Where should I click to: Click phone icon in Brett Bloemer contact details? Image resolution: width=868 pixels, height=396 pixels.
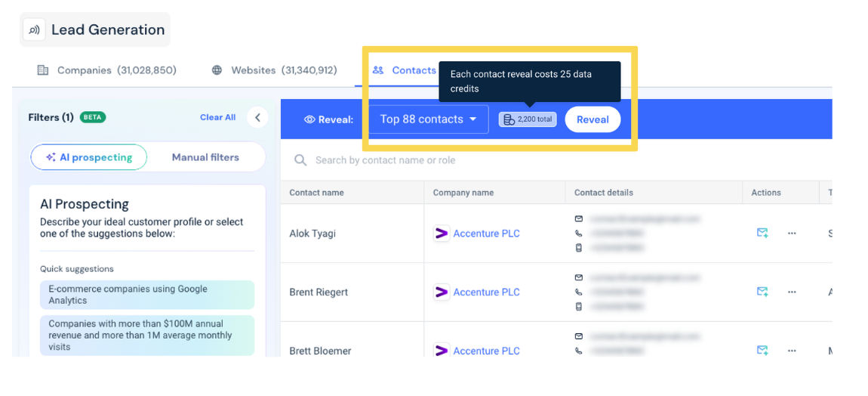click(x=579, y=351)
